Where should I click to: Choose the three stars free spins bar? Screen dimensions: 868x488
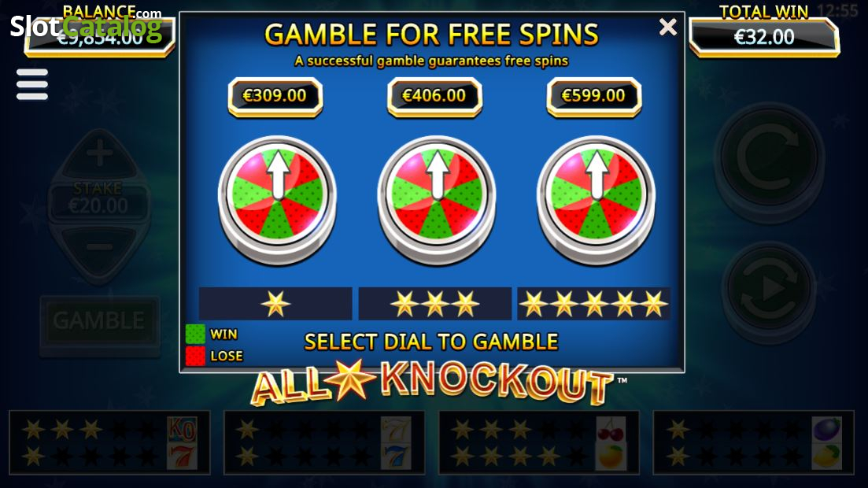[435, 304]
